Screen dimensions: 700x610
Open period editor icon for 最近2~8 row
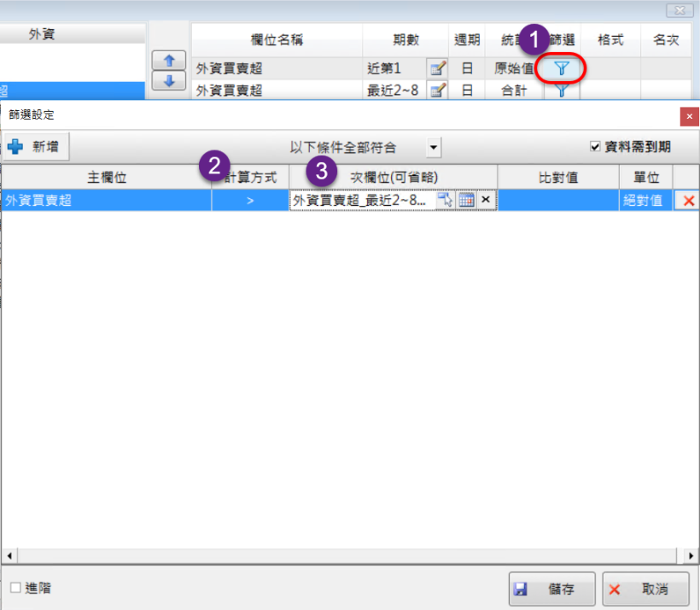coord(437,91)
